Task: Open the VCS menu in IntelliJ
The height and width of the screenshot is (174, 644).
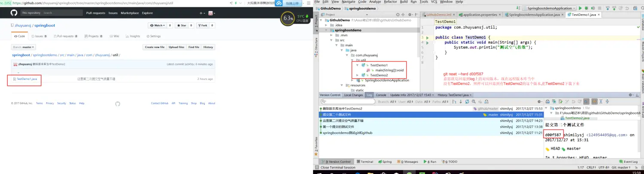Action: click(x=434, y=2)
